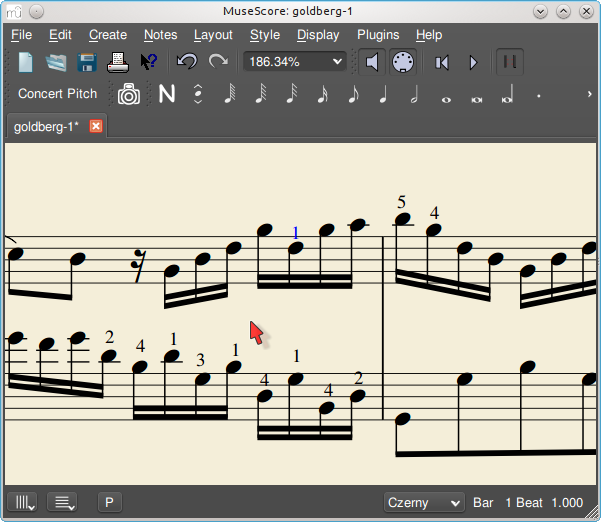Take a snapshot with the camera icon

point(128,95)
